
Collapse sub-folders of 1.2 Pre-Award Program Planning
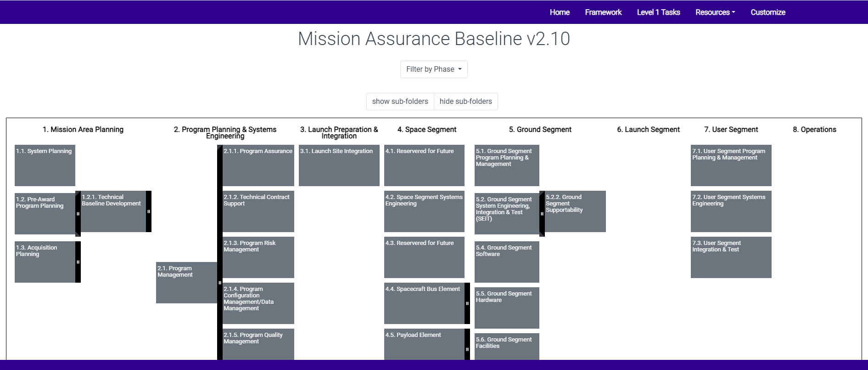click(x=78, y=214)
